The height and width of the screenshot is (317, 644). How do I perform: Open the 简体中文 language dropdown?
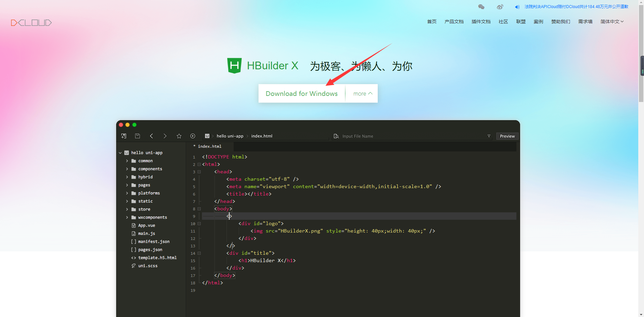[612, 22]
